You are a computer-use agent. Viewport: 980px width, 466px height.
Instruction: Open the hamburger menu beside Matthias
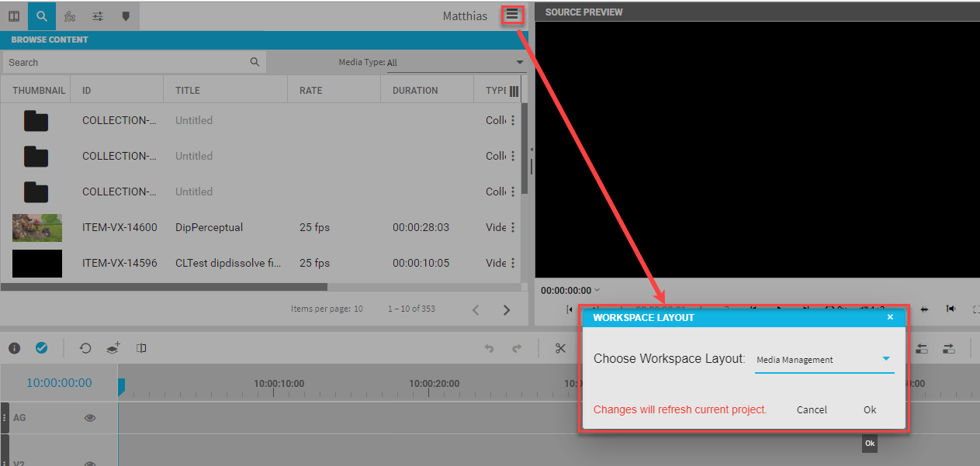coord(512,15)
